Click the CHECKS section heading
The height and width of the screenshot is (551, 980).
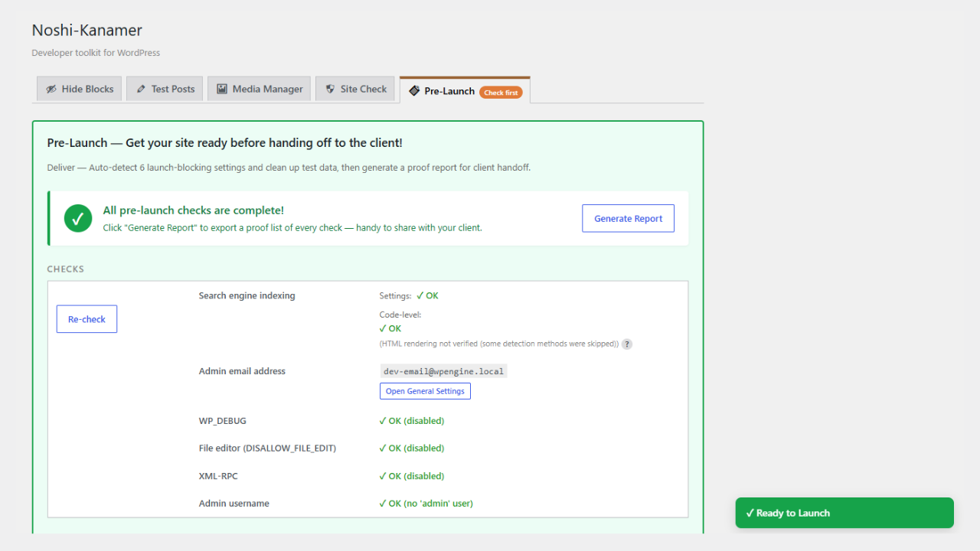pos(66,269)
